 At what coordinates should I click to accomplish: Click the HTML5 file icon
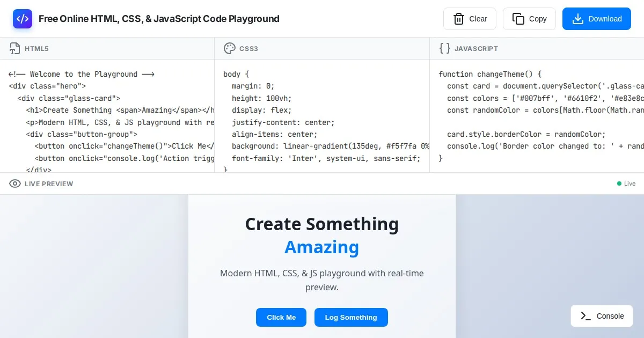pos(15,48)
